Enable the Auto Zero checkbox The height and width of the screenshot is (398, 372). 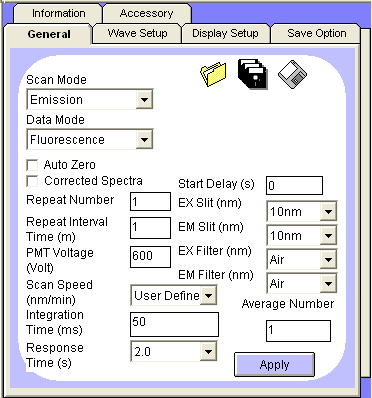click(32, 165)
